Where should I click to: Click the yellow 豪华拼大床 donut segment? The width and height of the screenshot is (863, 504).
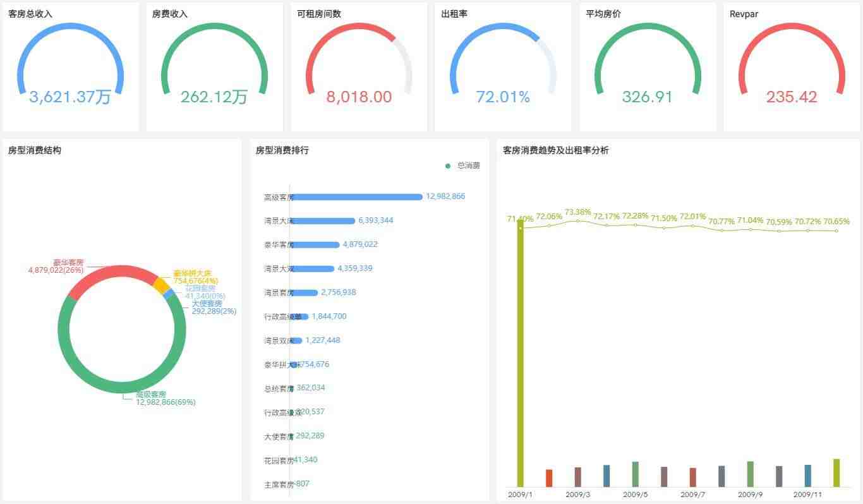click(162, 286)
